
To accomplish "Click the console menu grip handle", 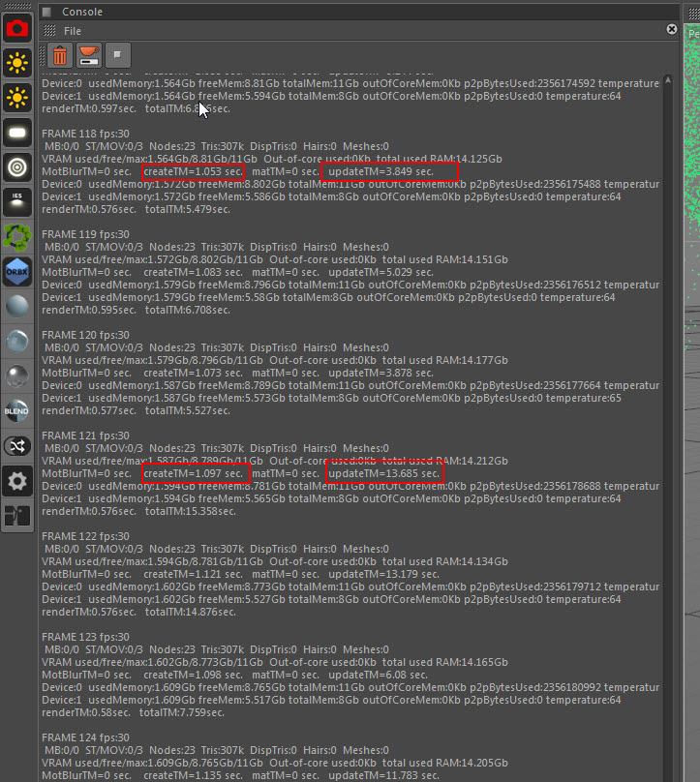I will pos(49,31).
